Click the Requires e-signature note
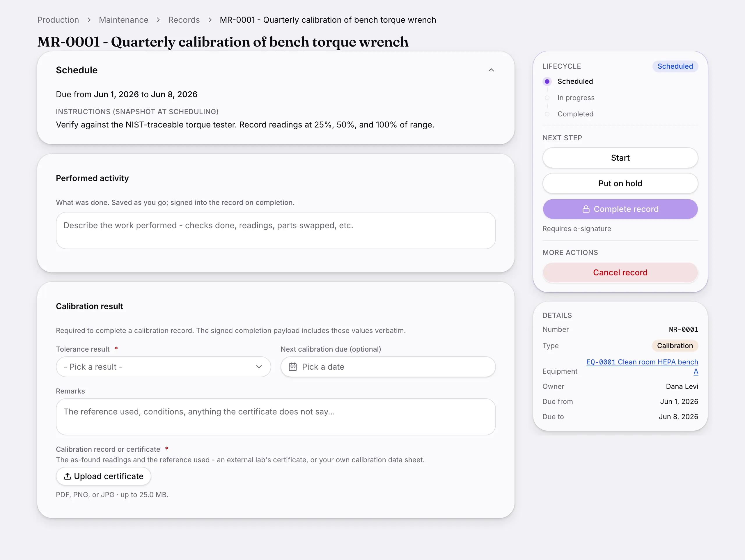The height and width of the screenshot is (560, 745). 577,229
